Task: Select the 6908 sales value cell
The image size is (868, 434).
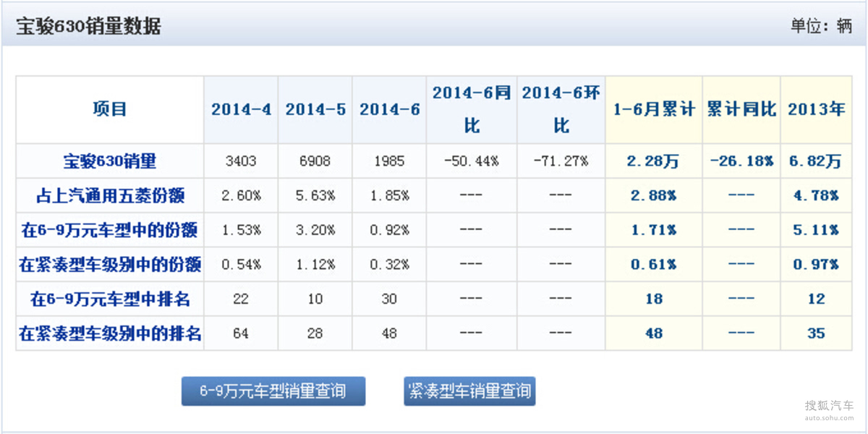Action: tap(315, 161)
